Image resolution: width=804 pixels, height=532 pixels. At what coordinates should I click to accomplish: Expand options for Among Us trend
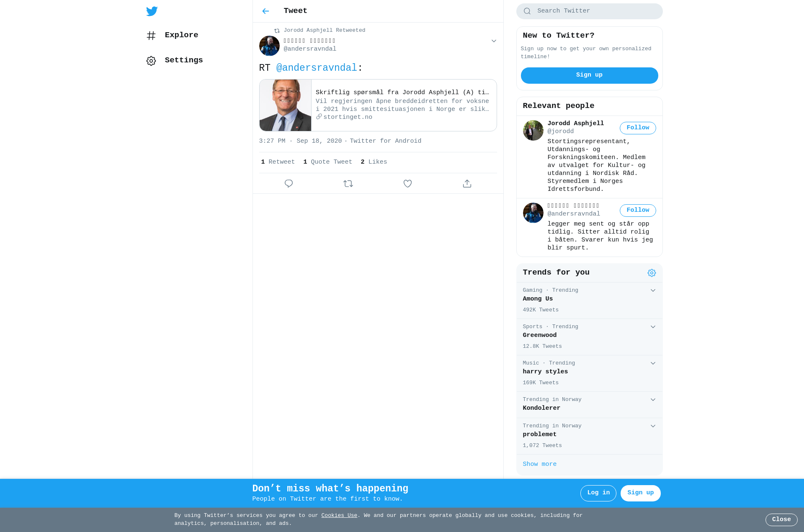tap(653, 290)
